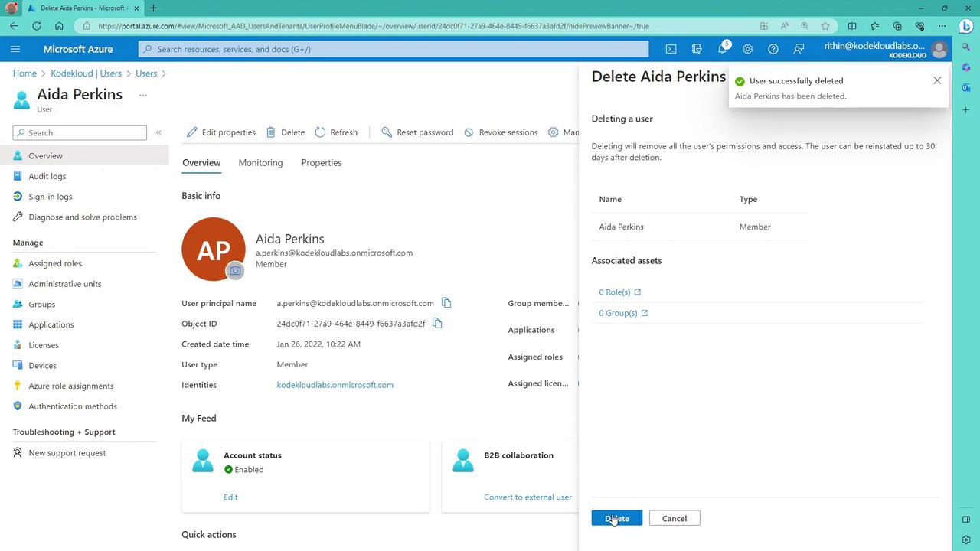Reload the page with browser refresh

pos(36,26)
